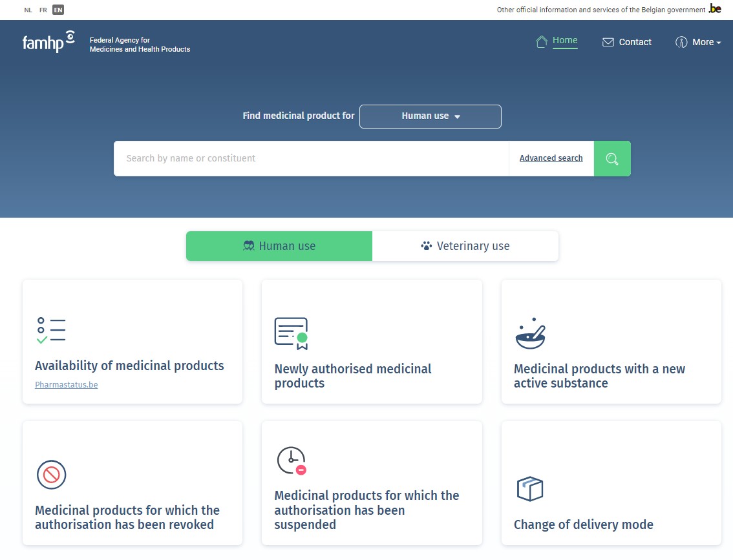Click the Contact envelope icon

click(608, 42)
